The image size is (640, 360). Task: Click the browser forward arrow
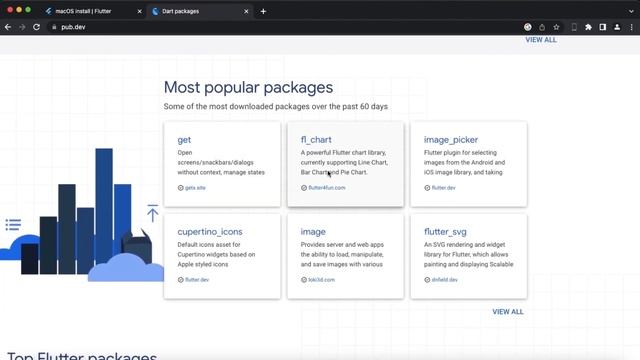(x=22, y=27)
